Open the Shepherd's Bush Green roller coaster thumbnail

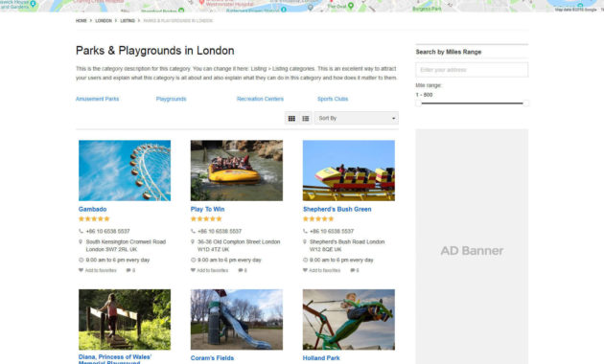[x=349, y=171]
